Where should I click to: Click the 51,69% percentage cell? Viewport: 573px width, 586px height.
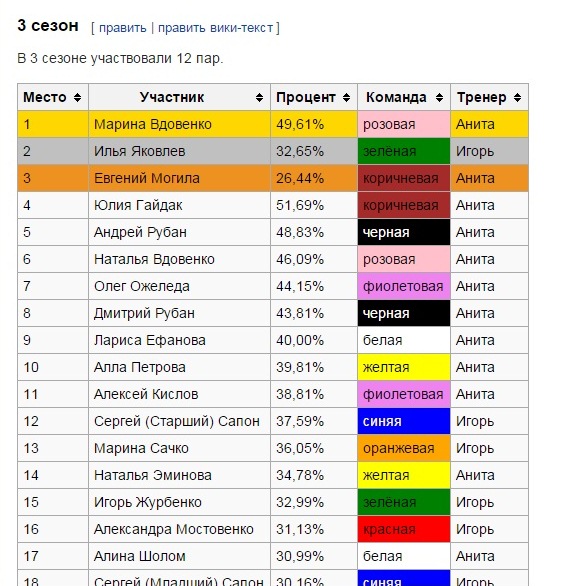point(314,205)
